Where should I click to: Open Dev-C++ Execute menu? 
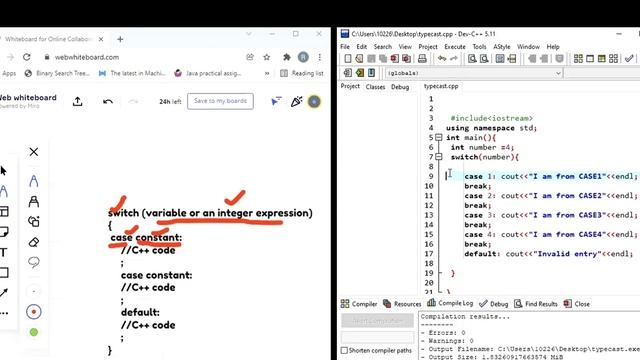coord(455,47)
